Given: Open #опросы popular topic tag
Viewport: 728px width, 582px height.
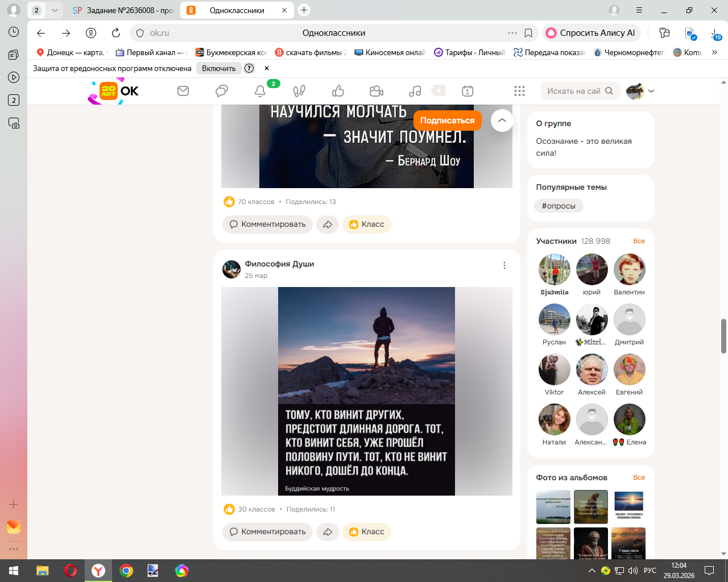Looking at the screenshot, I should [x=559, y=206].
